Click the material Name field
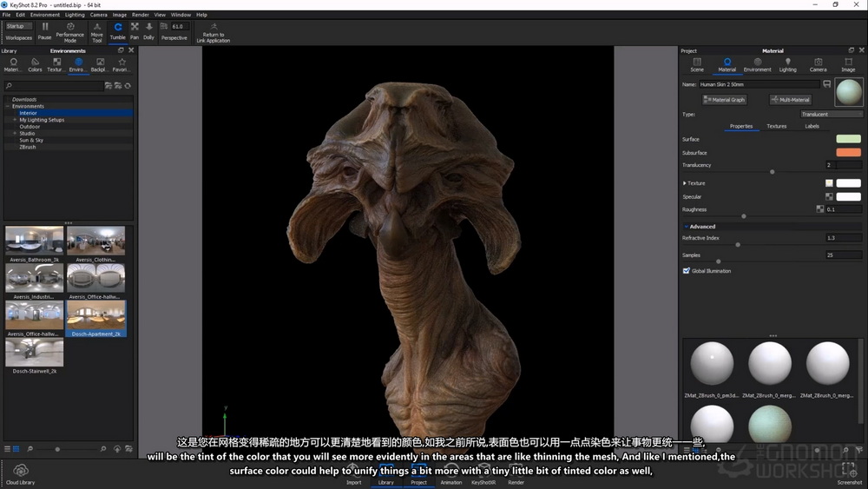The image size is (868, 489). pyautogui.click(x=759, y=84)
